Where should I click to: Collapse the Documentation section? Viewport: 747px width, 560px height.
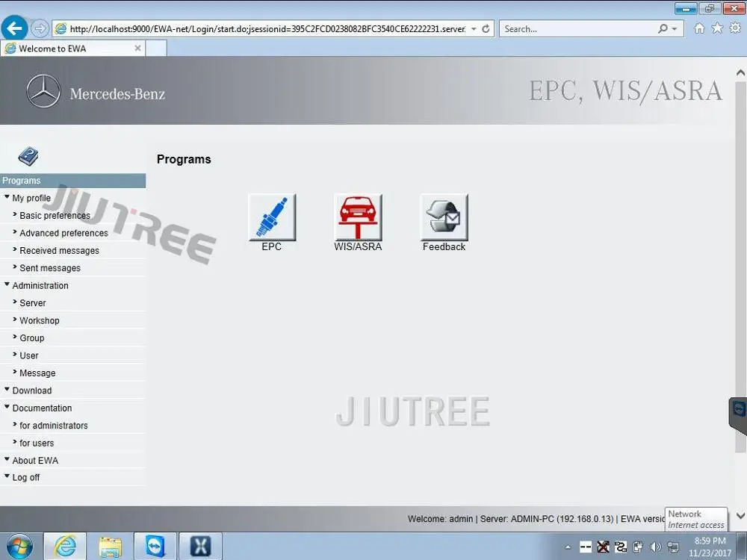coord(7,407)
